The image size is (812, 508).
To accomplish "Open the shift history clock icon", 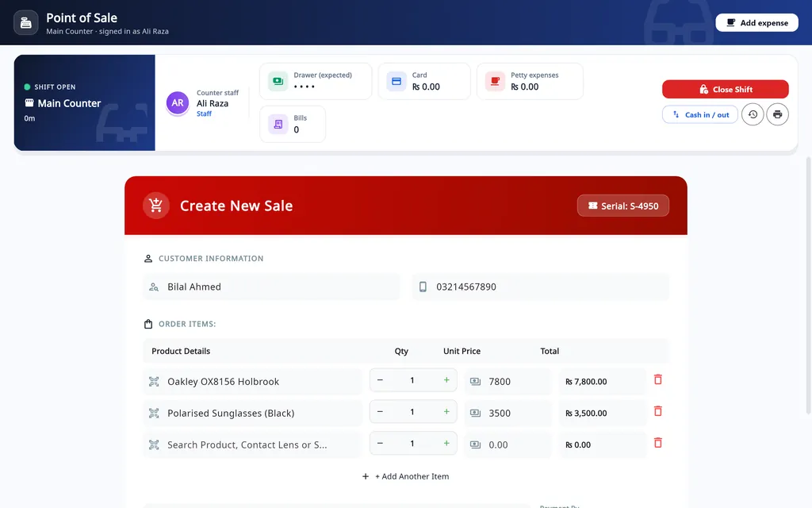I will pyautogui.click(x=753, y=114).
